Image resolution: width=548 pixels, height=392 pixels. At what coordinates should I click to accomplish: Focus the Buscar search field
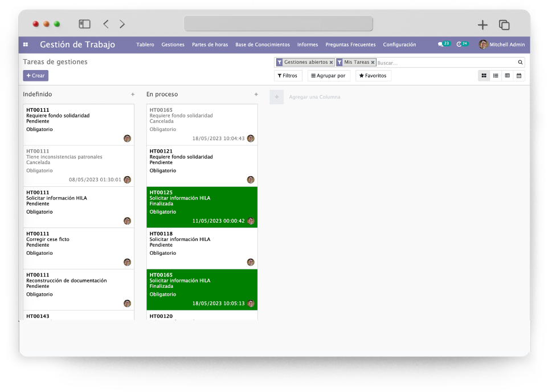(x=444, y=63)
